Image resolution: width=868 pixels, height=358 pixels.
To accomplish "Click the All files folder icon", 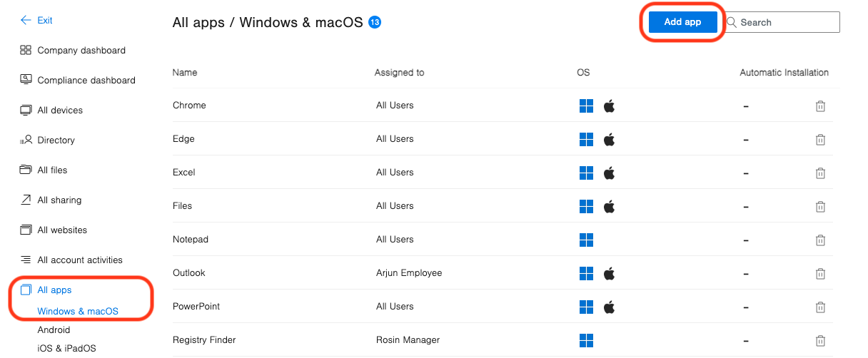I will click(x=26, y=170).
